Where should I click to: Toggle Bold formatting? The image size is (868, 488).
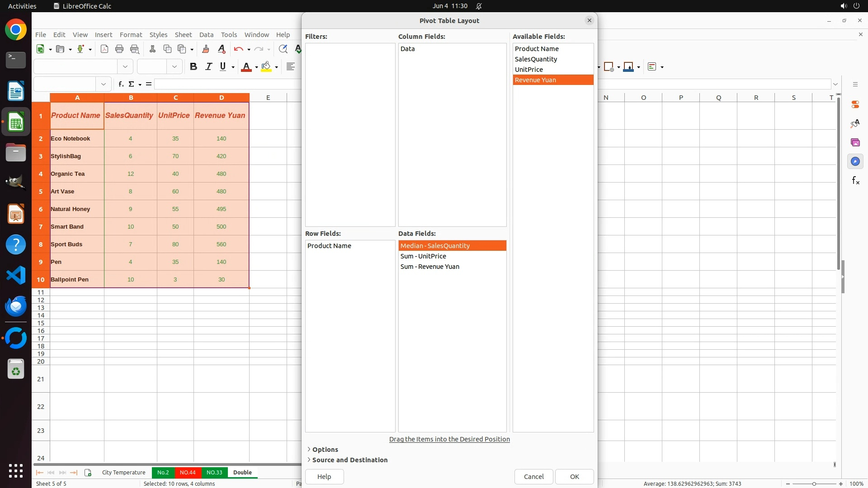pyautogui.click(x=193, y=67)
